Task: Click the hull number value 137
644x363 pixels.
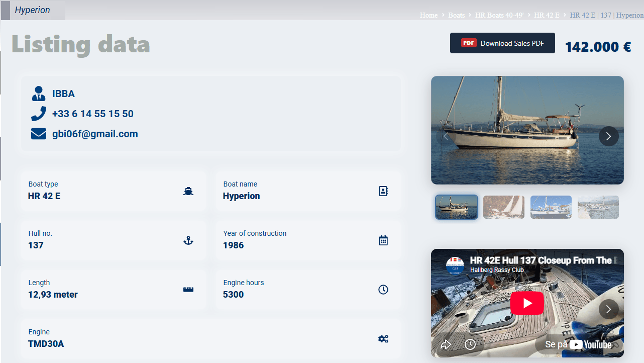Action: (x=36, y=245)
